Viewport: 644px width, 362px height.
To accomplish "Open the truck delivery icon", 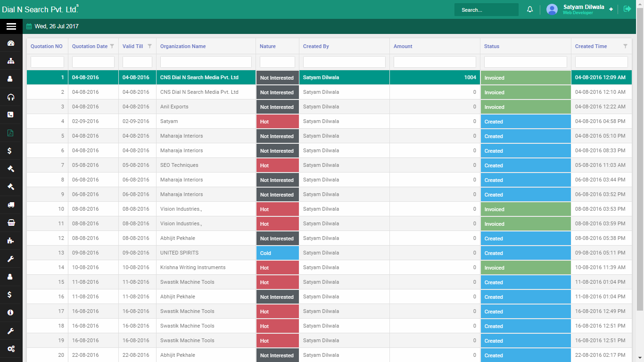I will (x=11, y=205).
